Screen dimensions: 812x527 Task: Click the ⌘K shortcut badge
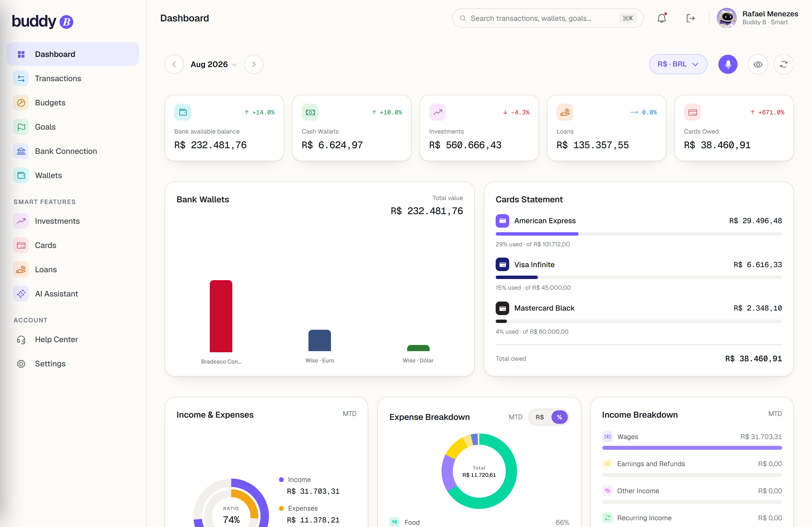point(627,18)
